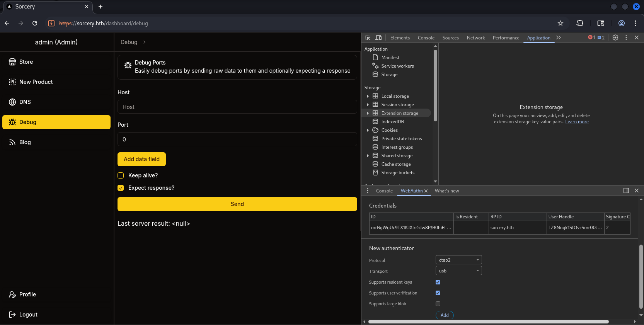
Task: Click into the Host input field
Action: pos(237,107)
